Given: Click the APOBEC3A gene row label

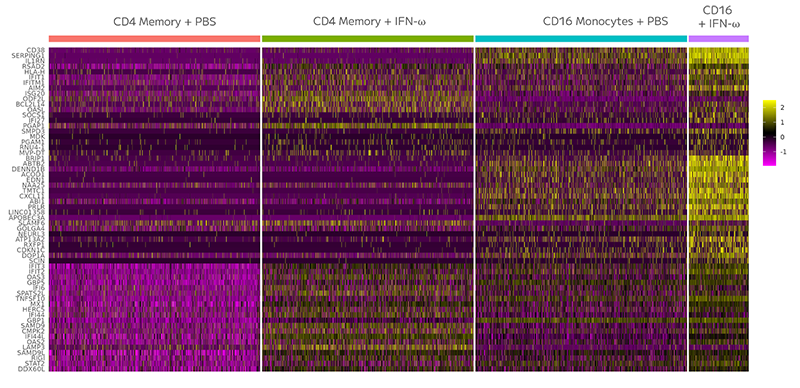Looking at the screenshot, I should [x=28, y=217].
